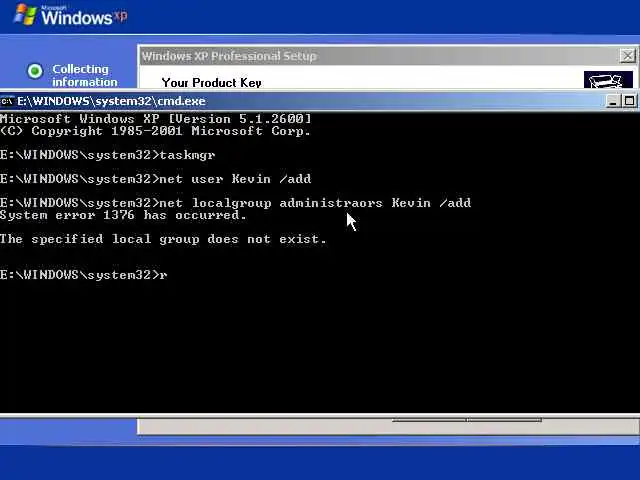Click the 'Your Product Key' heading
This screenshot has height=480, width=640.
coord(211,82)
